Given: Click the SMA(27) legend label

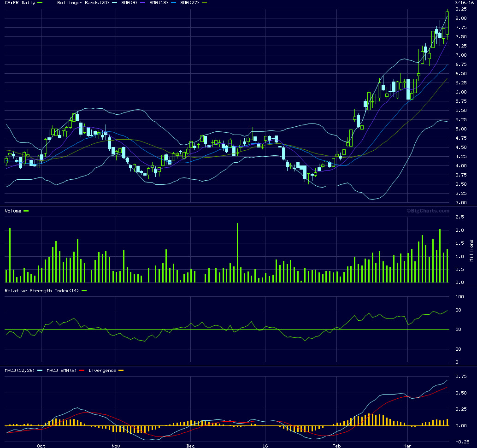Looking at the screenshot, I should 189,3.
